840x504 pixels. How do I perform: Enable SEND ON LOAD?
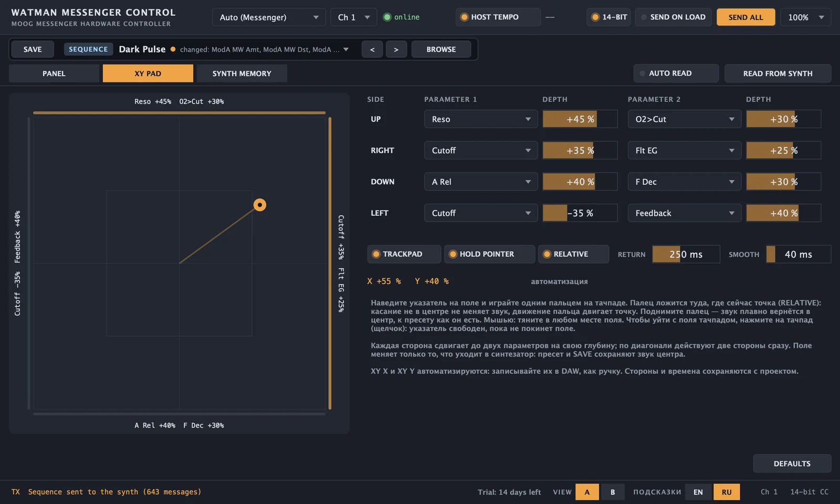coord(674,17)
